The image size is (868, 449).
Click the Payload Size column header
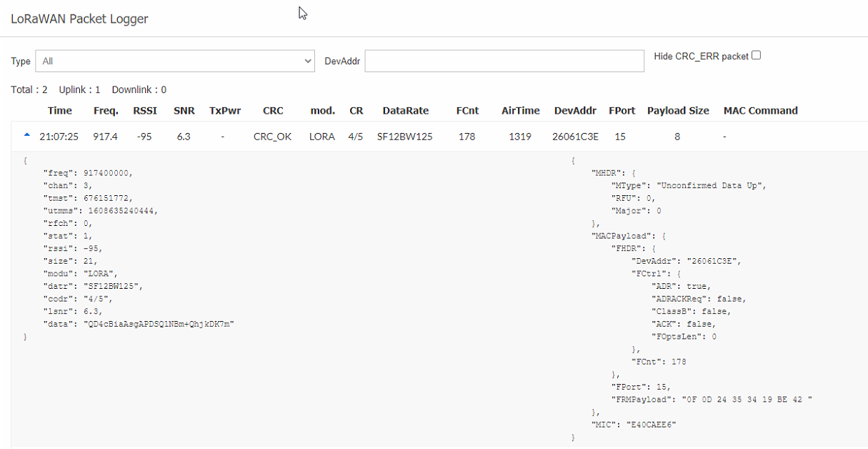tap(678, 111)
